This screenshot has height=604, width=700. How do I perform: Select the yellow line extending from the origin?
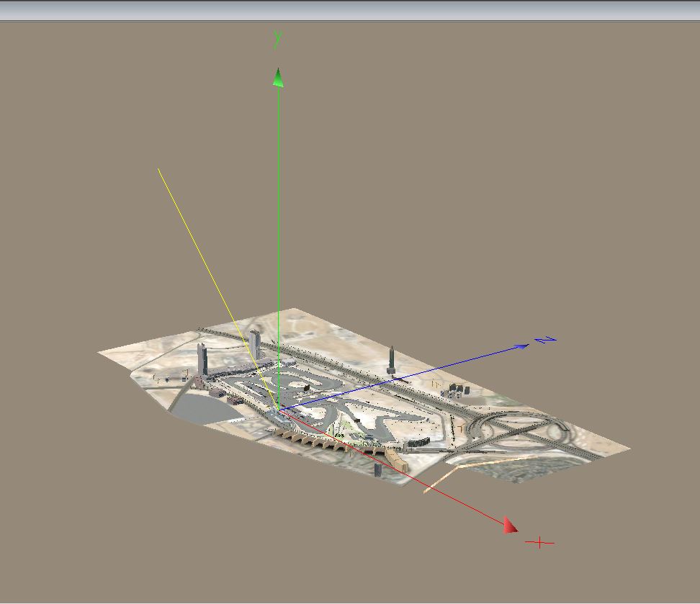point(218,289)
